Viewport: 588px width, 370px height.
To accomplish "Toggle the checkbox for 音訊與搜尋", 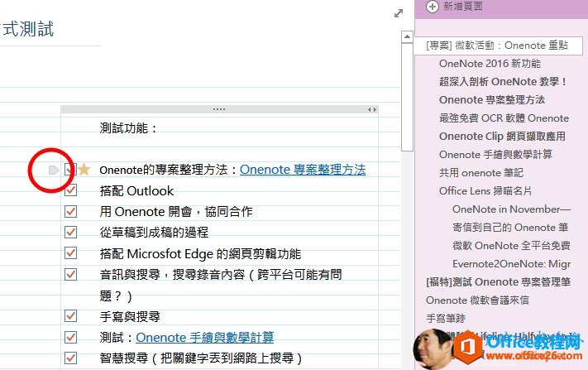I will [x=70, y=274].
